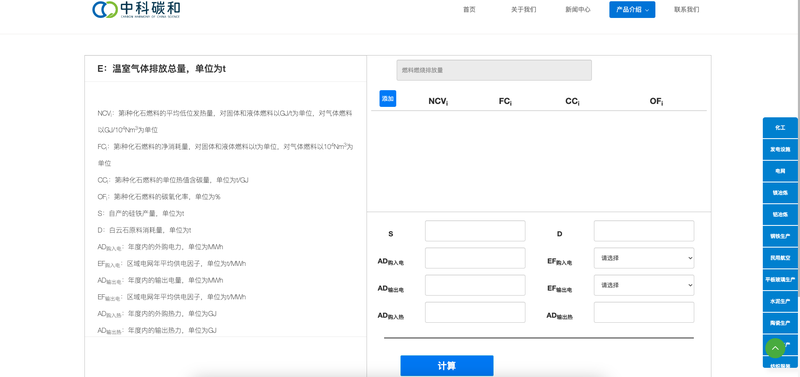Select 陶瓷生产 in the side list
The height and width of the screenshot is (377, 800).
(x=780, y=323)
